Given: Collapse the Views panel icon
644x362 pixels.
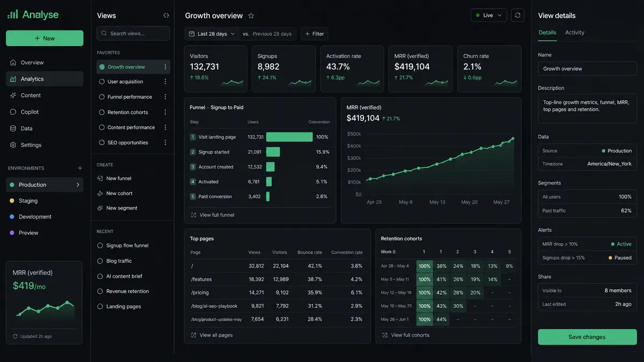Looking at the screenshot, I should click(x=166, y=16).
